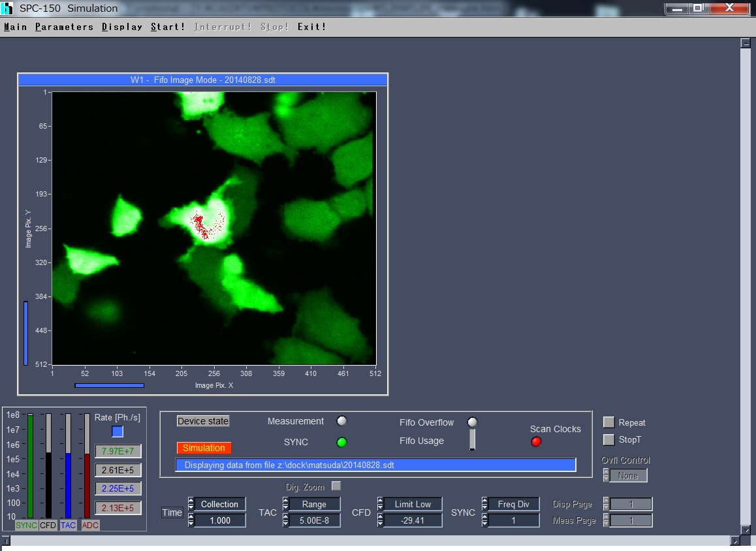The image size is (756, 551).
Task: Click the green SYNC status LED
Action: click(x=341, y=443)
